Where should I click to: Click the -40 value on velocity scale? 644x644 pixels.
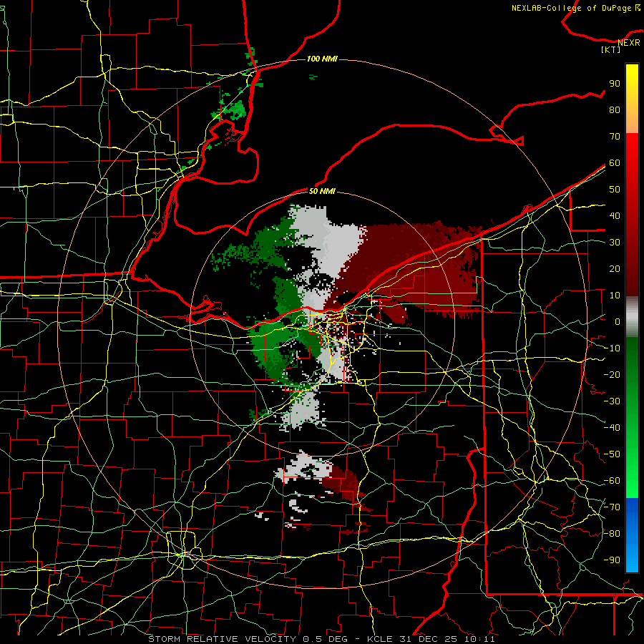[612, 428]
